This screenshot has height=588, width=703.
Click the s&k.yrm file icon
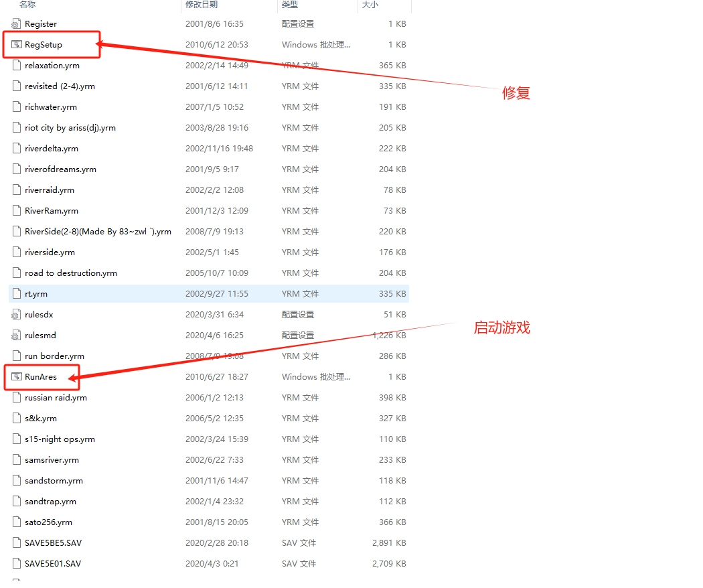(x=17, y=419)
